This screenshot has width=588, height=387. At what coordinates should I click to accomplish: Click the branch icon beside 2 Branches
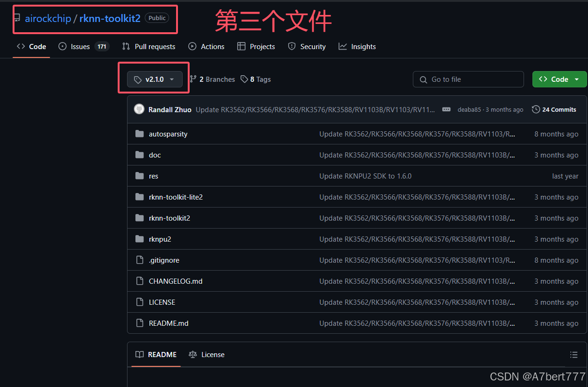click(193, 79)
